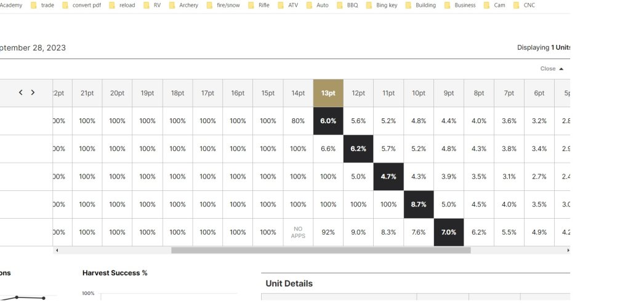Open the BBQ bookmarks folder
The height and width of the screenshot is (308, 644).
pos(347,5)
